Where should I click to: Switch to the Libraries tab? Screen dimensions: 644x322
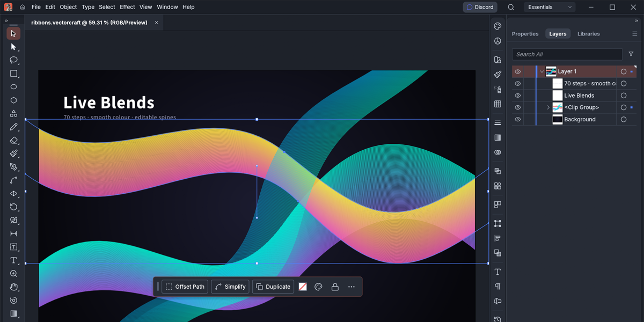coord(588,34)
